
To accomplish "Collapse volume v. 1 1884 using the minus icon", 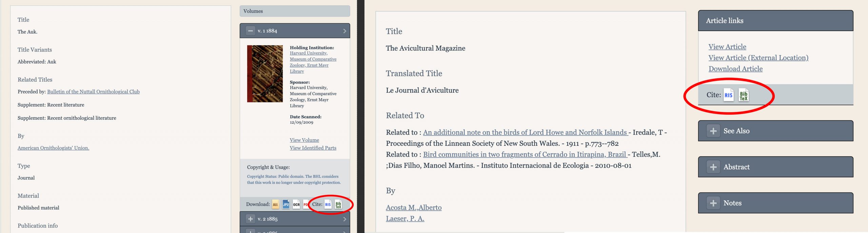I will 250,31.
